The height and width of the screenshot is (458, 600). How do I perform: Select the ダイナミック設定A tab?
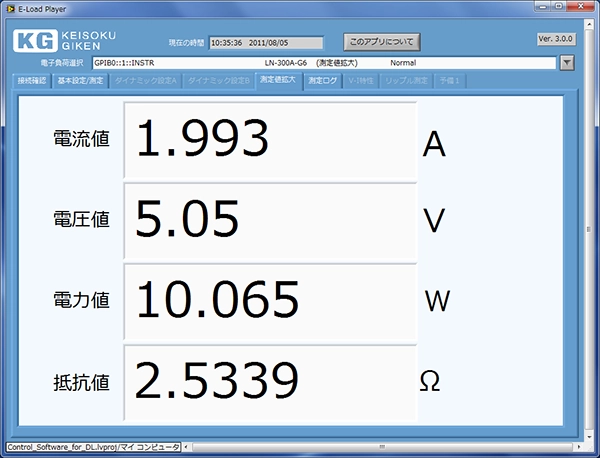click(146, 81)
